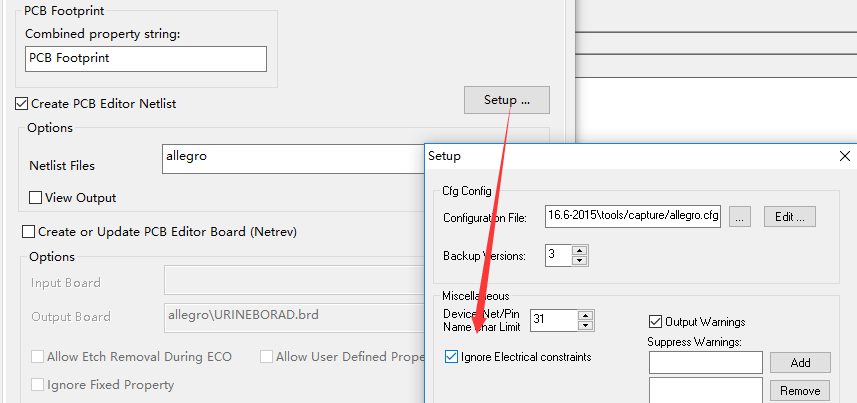Decrease the Backup Versions spinner value
This screenshot has height=403, width=857.
tap(579, 261)
